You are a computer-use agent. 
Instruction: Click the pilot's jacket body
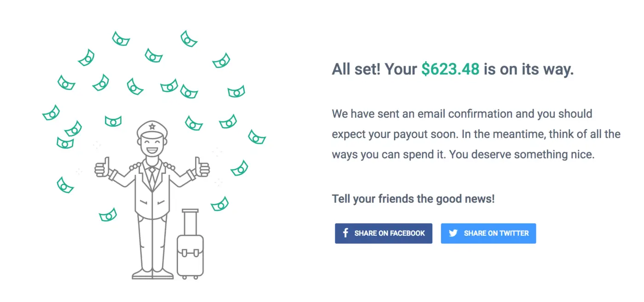(152, 193)
